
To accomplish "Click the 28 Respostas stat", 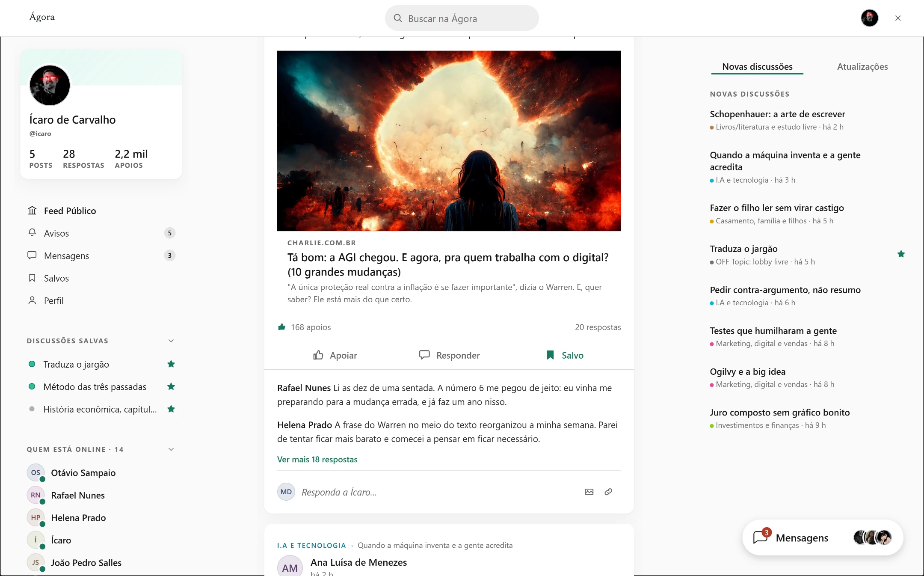I will point(83,158).
